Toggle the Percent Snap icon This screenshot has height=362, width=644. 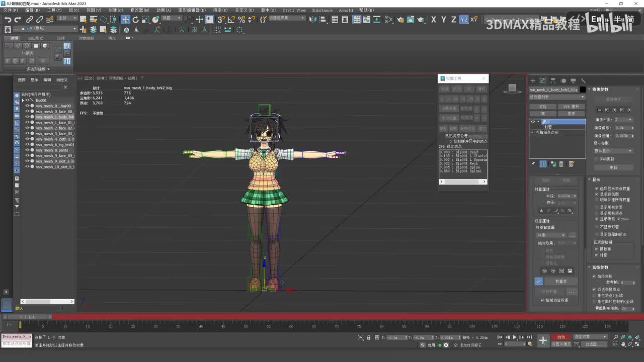point(242,20)
